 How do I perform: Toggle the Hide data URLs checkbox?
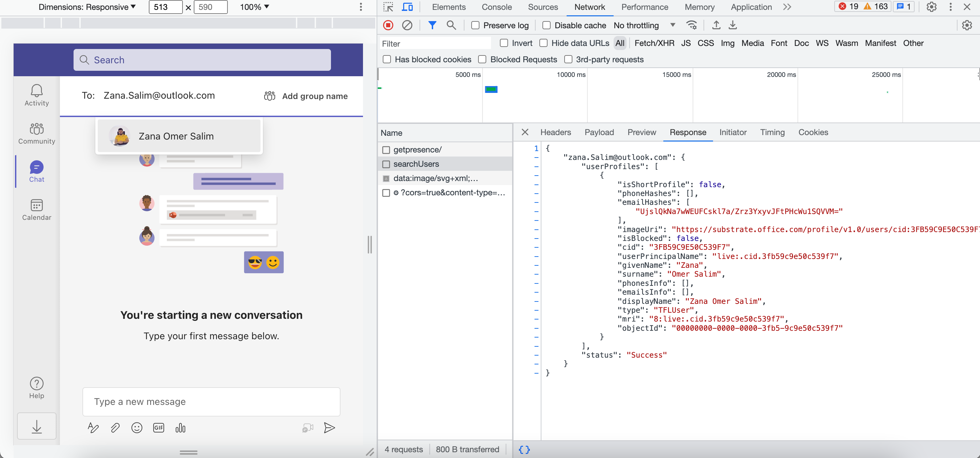[x=543, y=43]
